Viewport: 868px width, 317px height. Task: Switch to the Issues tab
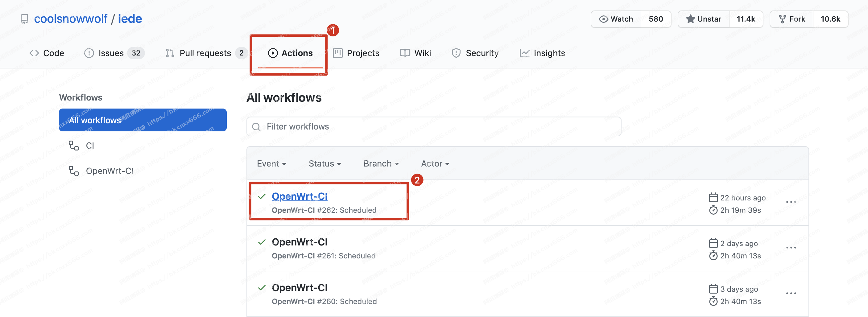(114, 53)
